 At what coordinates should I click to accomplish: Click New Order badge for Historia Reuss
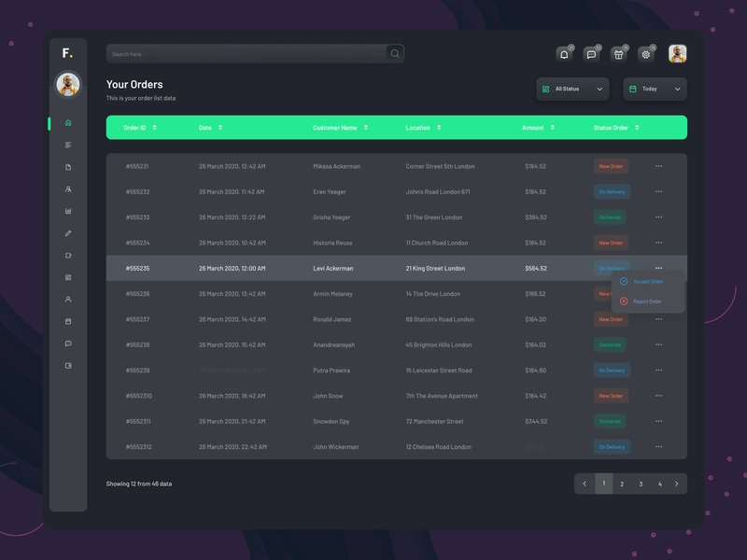(x=611, y=243)
